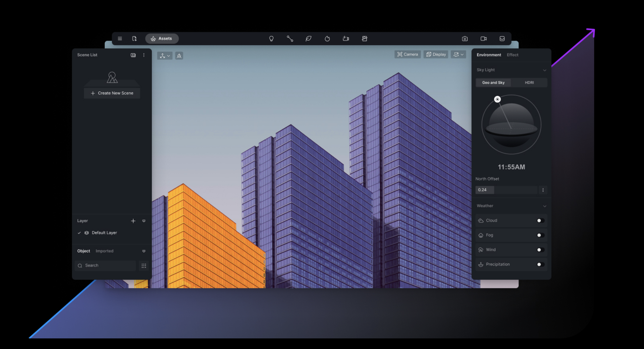This screenshot has height=349, width=644.
Task: Start a video recording from the toolbar
Action: [x=483, y=38]
